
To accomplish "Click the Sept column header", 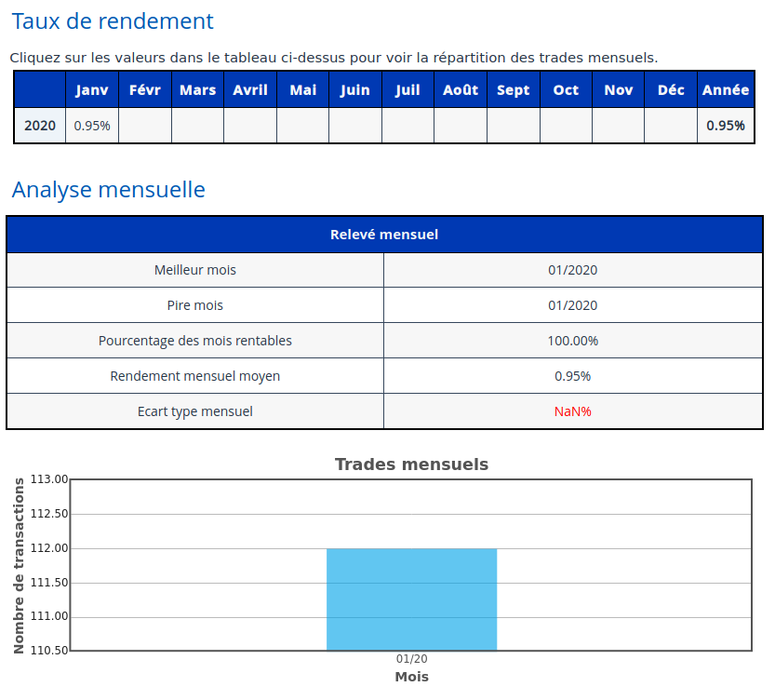I will 513,90.
